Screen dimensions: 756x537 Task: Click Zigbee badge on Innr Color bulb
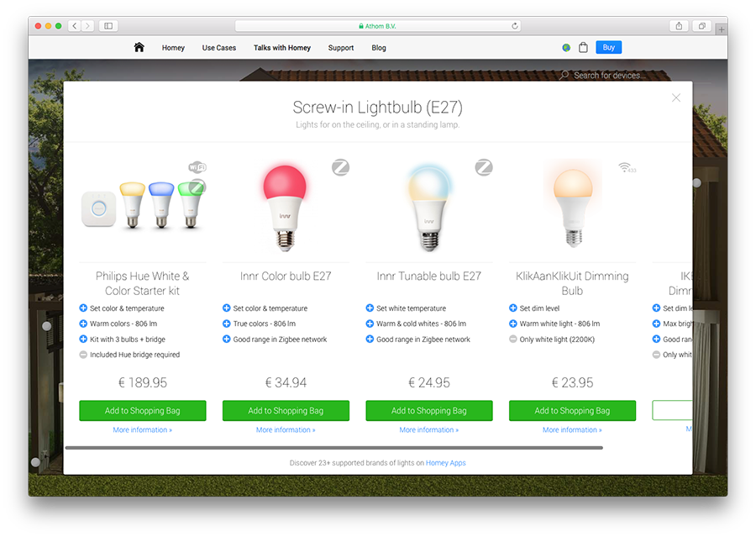tap(340, 167)
